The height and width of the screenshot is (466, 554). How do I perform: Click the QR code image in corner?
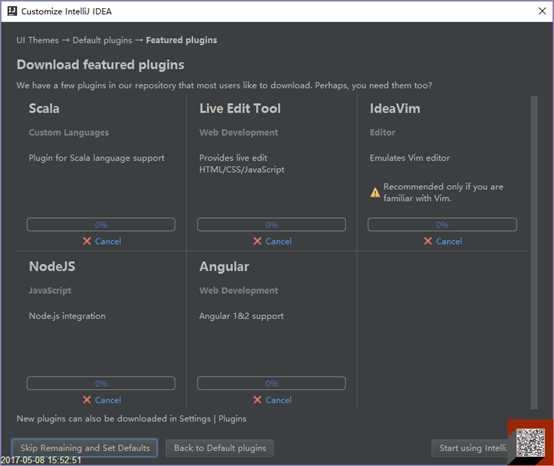click(530, 442)
